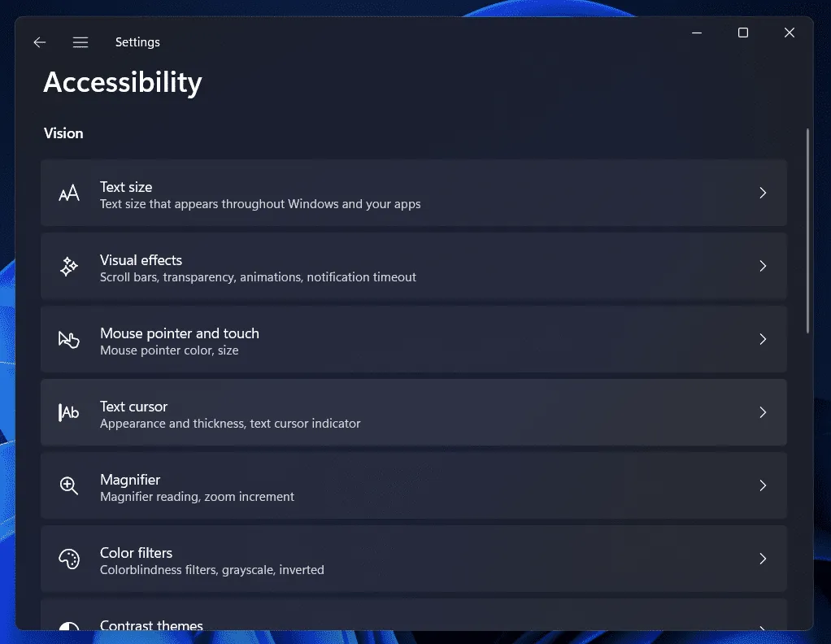Click the Visual effects sparkle icon
This screenshot has width=831, height=644.
[x=69, y=266]
